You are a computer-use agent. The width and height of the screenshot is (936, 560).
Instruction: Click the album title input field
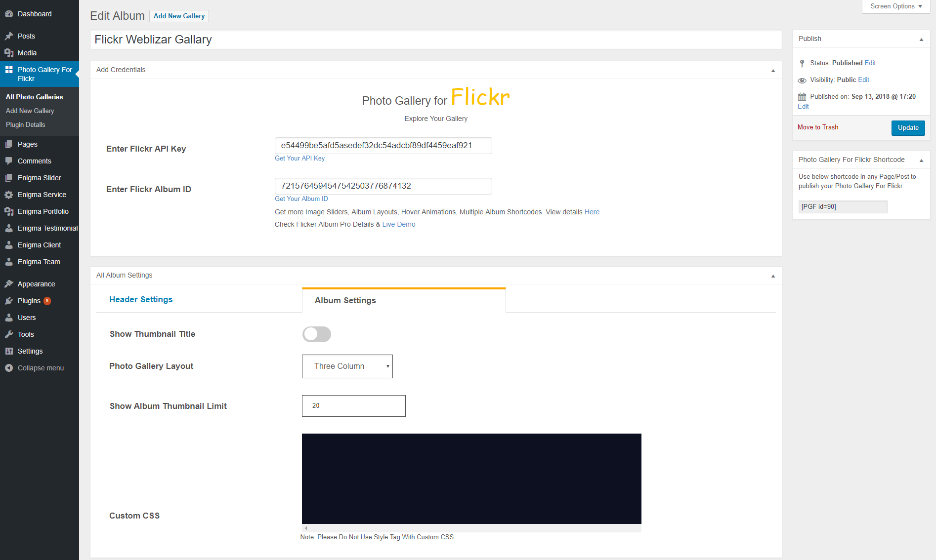436,40
